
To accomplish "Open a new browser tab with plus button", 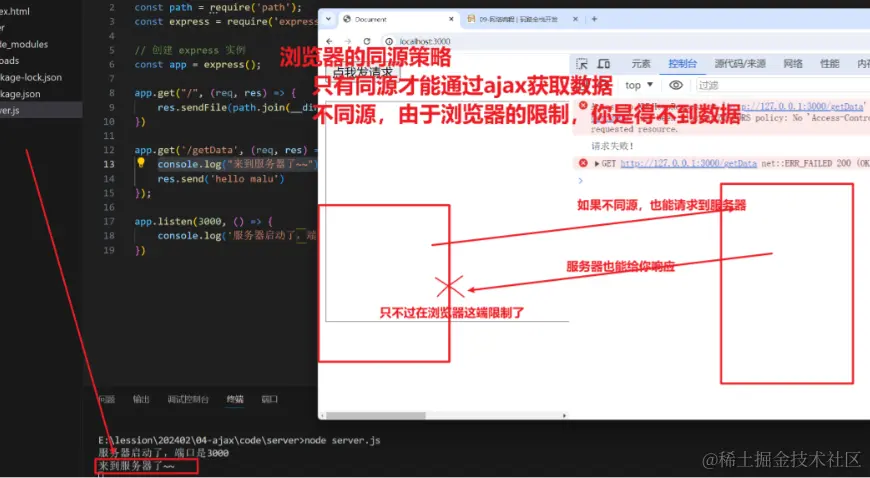I will pos(594,19).
